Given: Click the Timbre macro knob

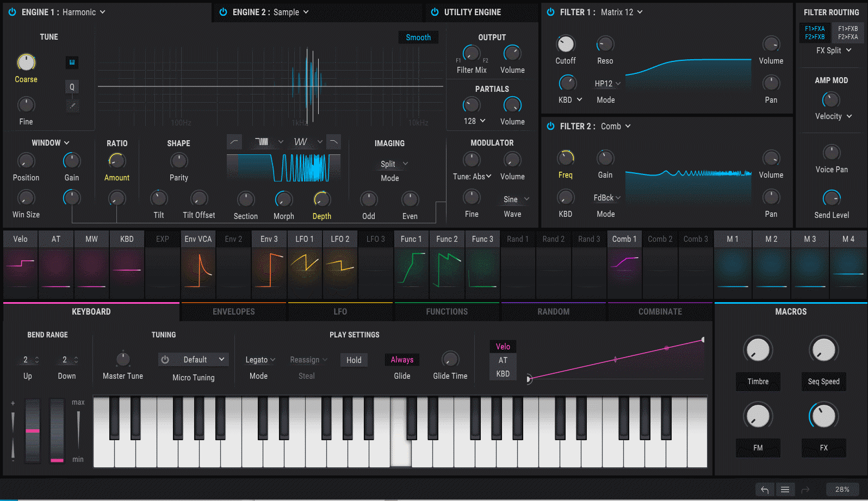Looking at the screenshot, I should pyautogui.click(x=758, y=349).
